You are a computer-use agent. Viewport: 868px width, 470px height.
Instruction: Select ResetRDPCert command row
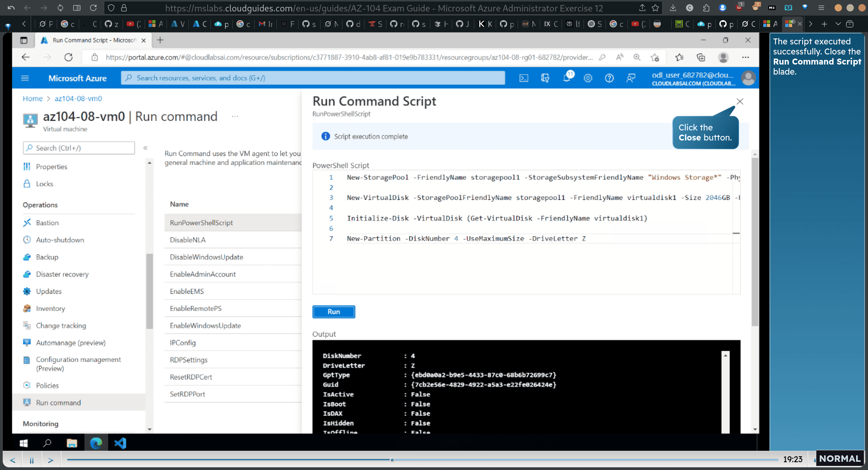click(x=233, y=377)
